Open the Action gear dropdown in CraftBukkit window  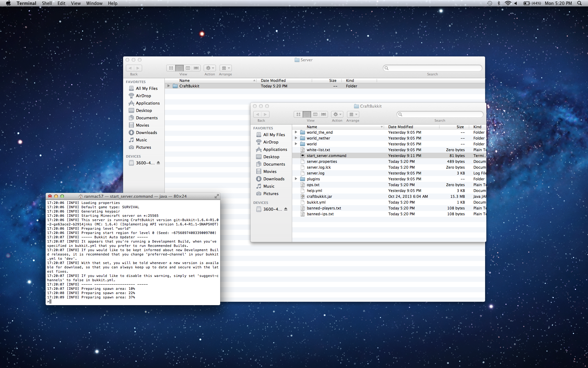(x=337, y=114)
